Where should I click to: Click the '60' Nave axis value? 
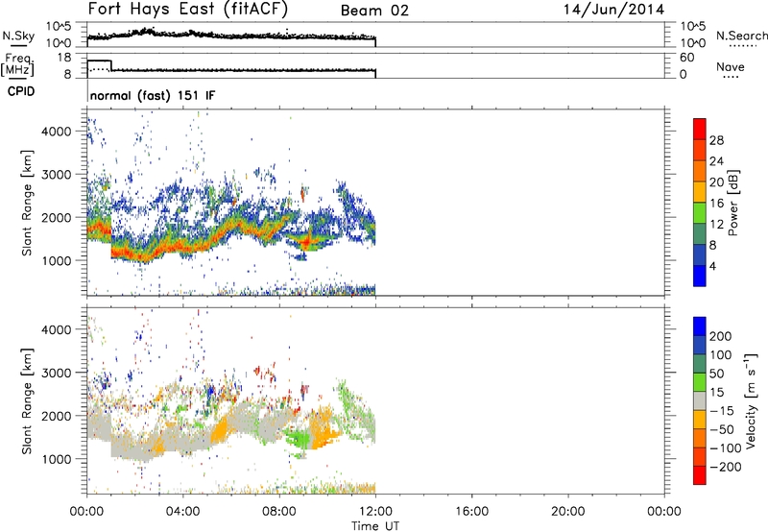[687, 58]
